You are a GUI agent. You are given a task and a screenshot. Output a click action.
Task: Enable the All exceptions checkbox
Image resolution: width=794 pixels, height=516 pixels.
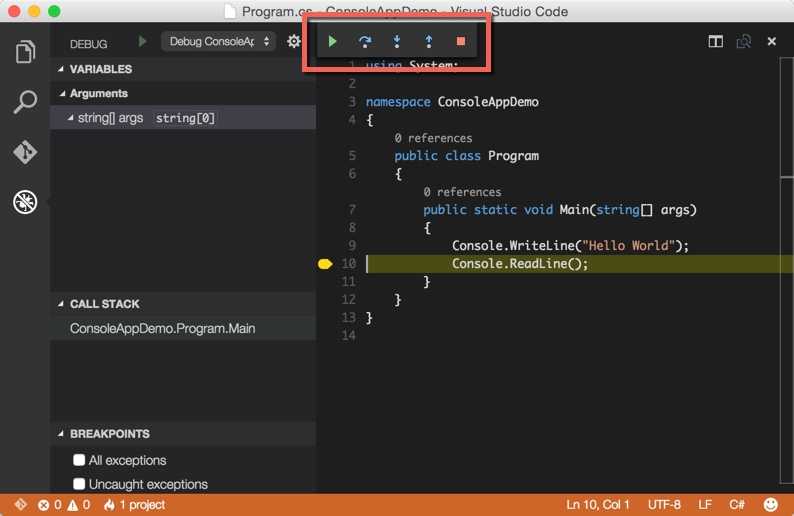(x=79, y=460)
